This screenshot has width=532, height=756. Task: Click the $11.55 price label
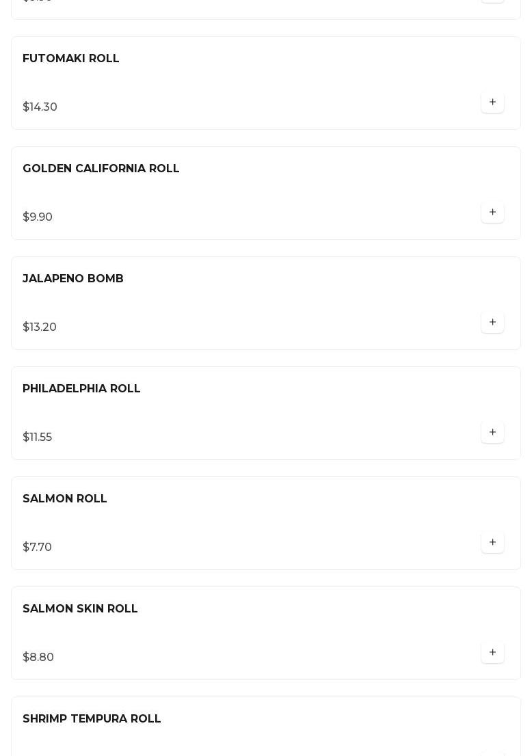pos(37,437)
